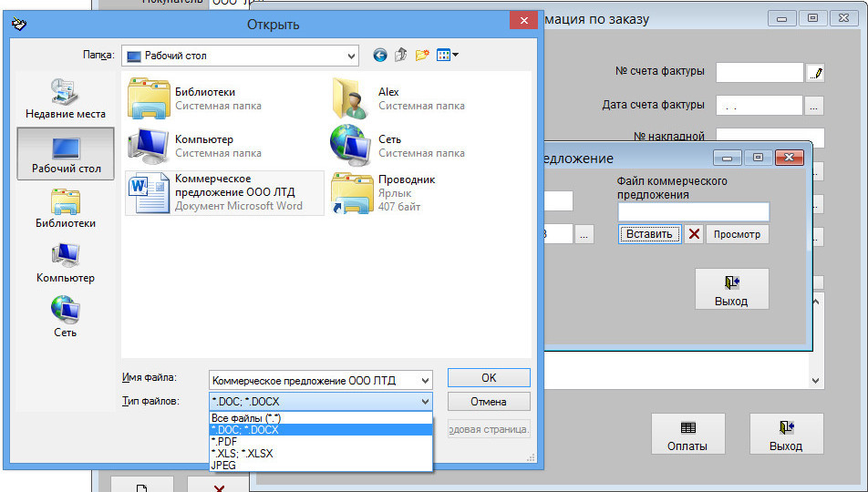Image resolution: width=868 pixels, height=492 pixels.
Task: Select Библиотеки system folder in file list
Action: coord(193,98)
